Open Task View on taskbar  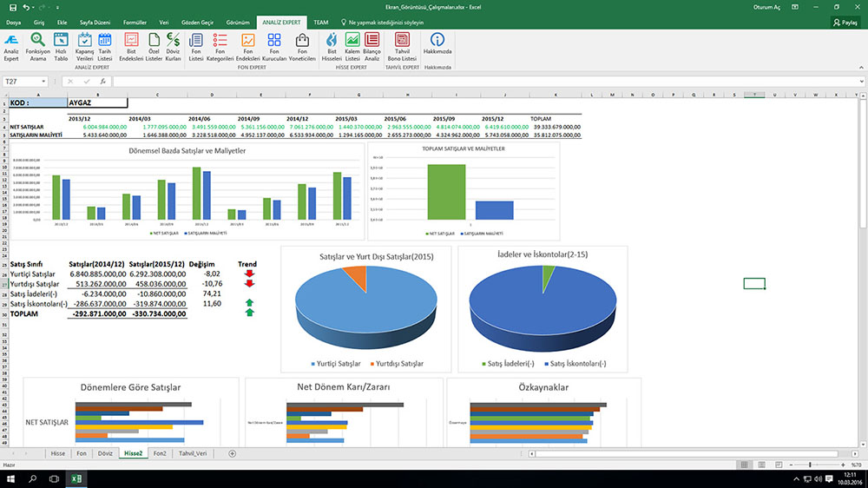tap(54, 478)
